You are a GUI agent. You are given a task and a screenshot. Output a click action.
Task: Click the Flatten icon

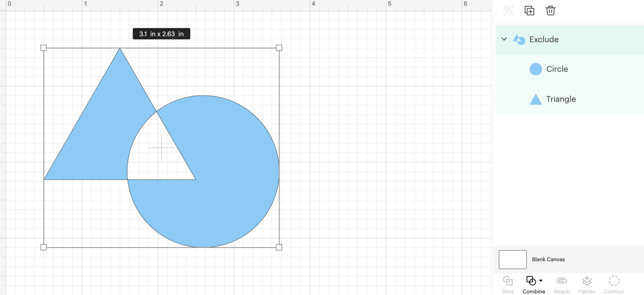pyautogui.click(x=587, y=281)
